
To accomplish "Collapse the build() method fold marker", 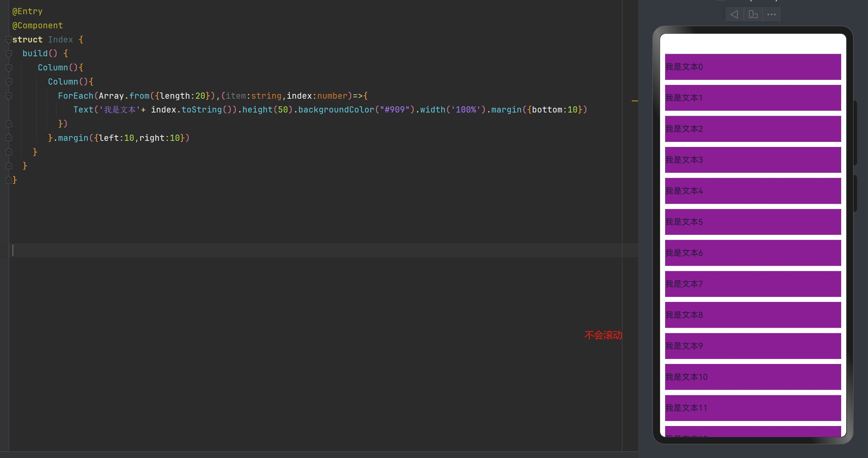I will (x=9, y=54).
